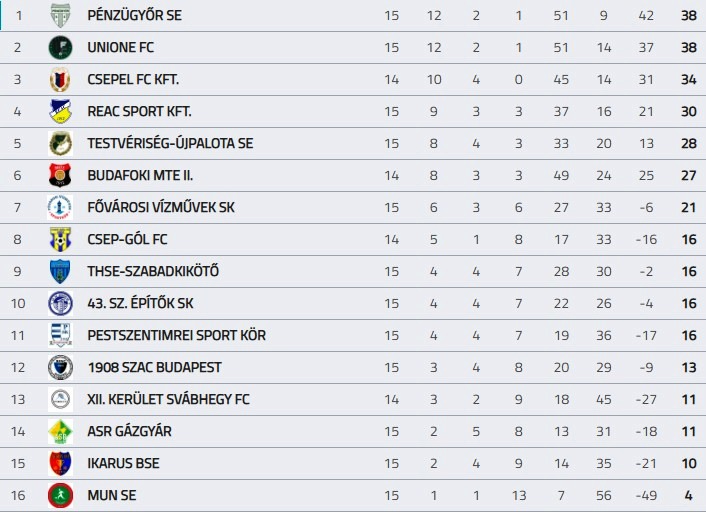The width and height of the screenshot is (706, 512).
Task: Open the Pestszentimrei Sport Kör team link
Action: (x=176, y=336)
